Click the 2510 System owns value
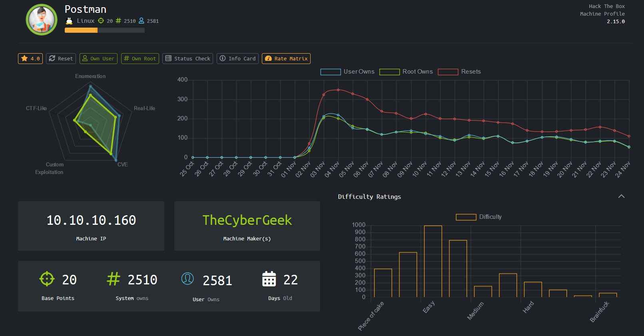Viewport: 644px width, 336px height. tap(142, 280)
